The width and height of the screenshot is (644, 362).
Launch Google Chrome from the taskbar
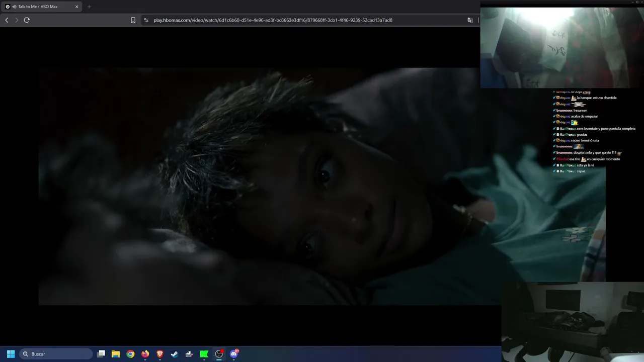click(x=130, y=354)
